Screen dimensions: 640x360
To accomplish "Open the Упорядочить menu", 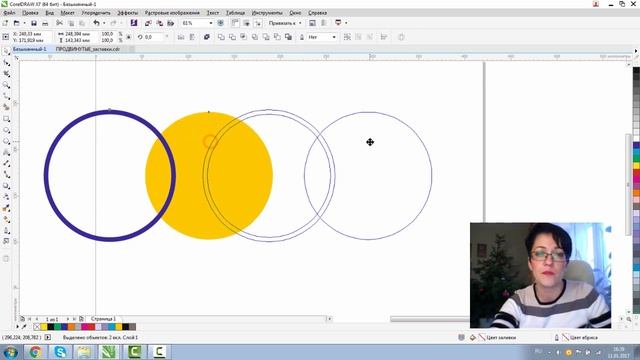I will 96,13.
